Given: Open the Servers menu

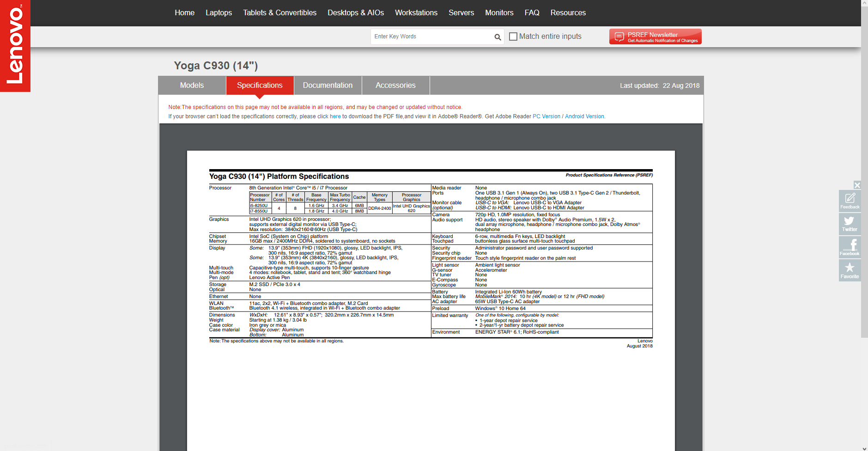Looking at the screenshot, I should point(461,13).
